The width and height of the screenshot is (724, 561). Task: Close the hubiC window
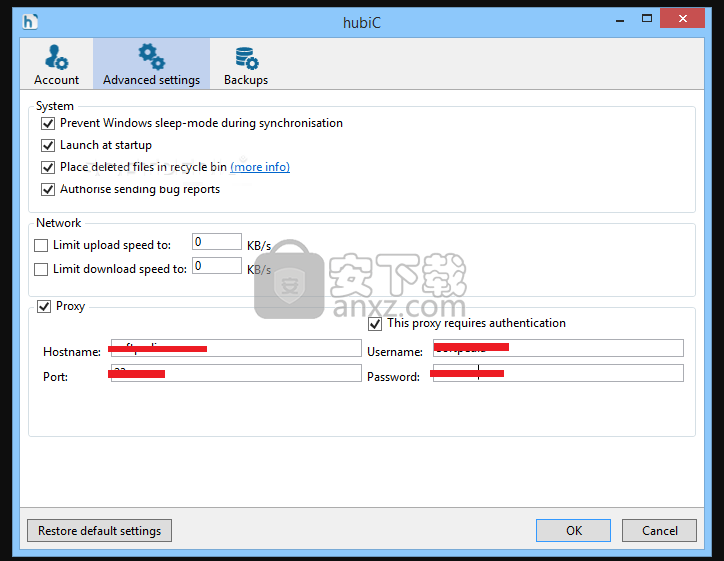[x=682, y=18]
